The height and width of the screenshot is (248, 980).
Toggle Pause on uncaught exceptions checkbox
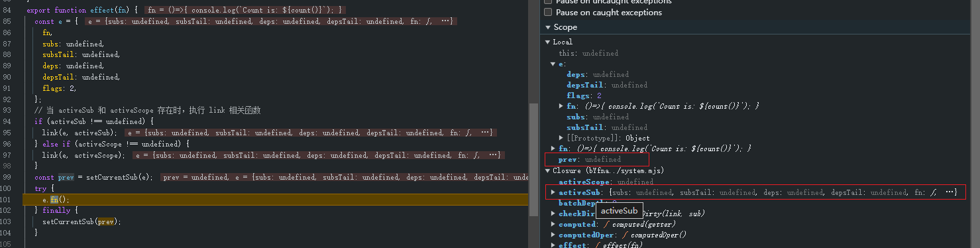coord(547,2)
